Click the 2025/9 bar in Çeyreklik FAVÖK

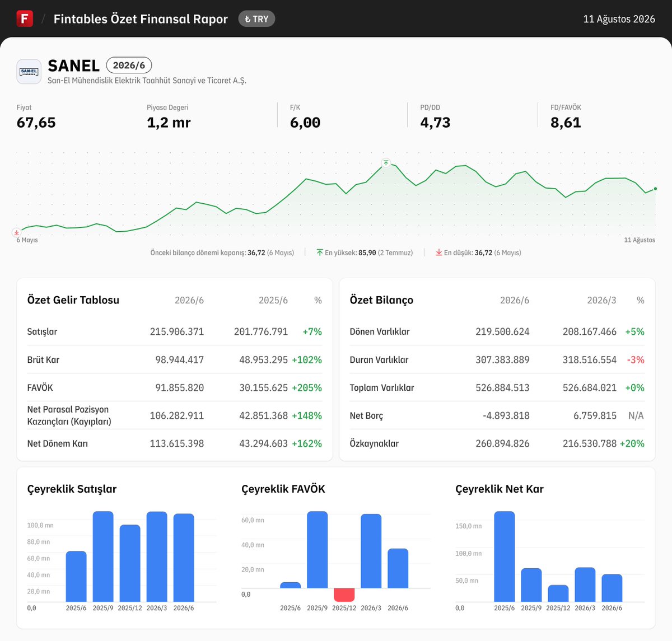tap(317, 550)
